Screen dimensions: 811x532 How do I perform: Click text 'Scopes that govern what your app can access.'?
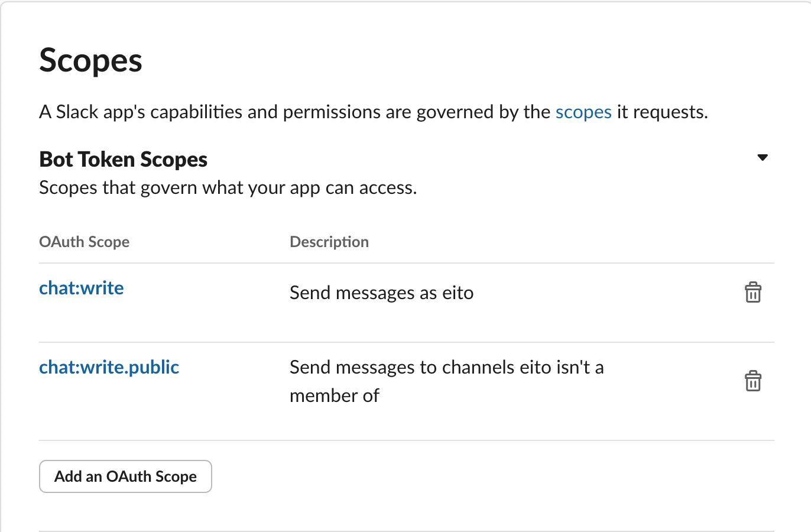click(228, 187)
